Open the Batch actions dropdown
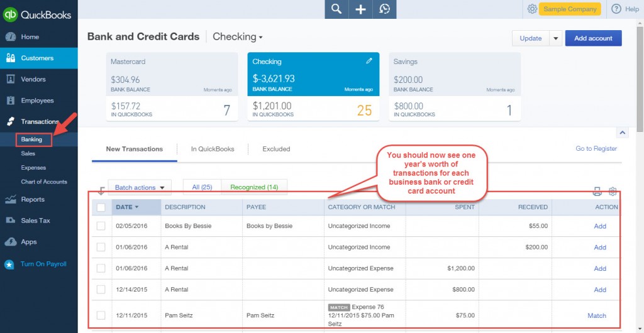The width and height of the screenshot is (644, 333). pos(140,187)
